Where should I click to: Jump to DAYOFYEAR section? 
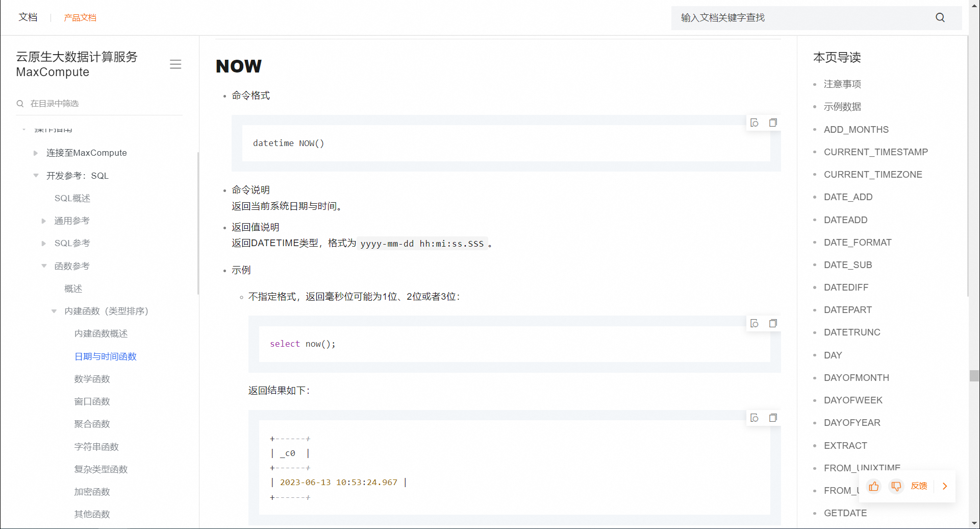pos(852,423)
